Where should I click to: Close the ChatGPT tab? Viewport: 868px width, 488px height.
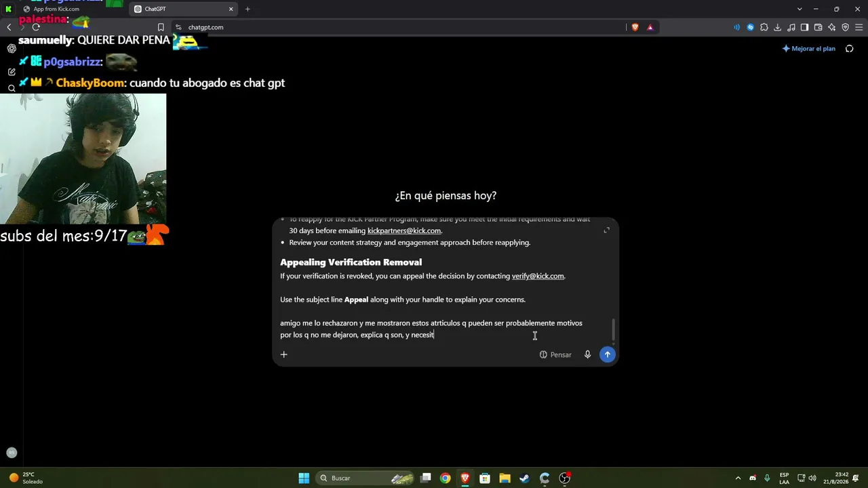coord(231,9)
